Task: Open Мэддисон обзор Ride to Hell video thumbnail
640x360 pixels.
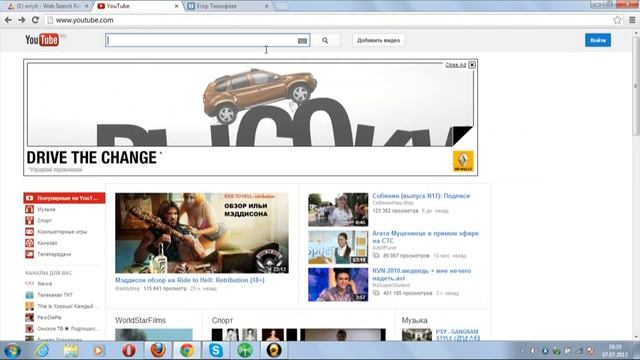Action: (x=202, y=233)
